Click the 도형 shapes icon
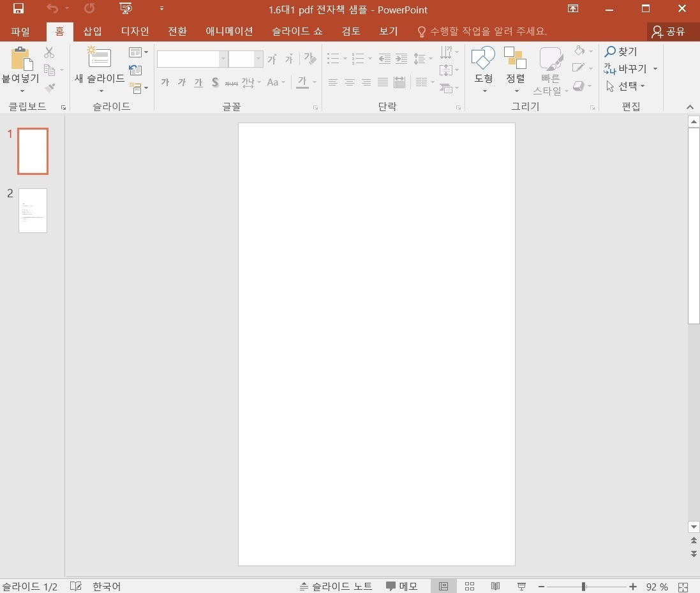Screen dimensions: 700x593 click(484, 58)
